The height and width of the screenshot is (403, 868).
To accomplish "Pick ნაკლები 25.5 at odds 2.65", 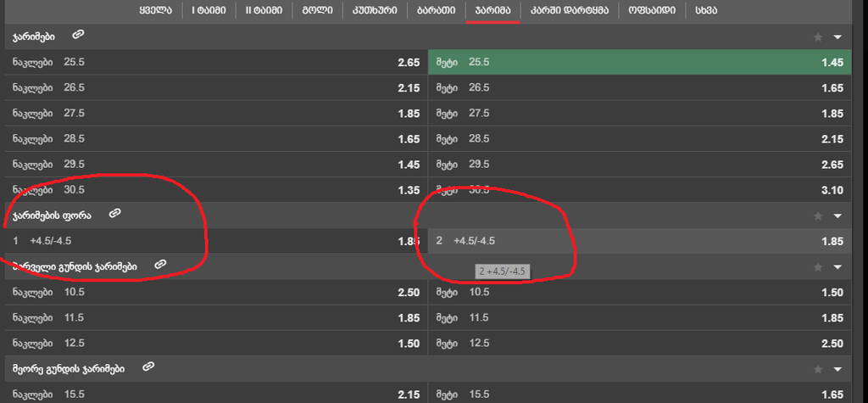I will click(216, 62).
